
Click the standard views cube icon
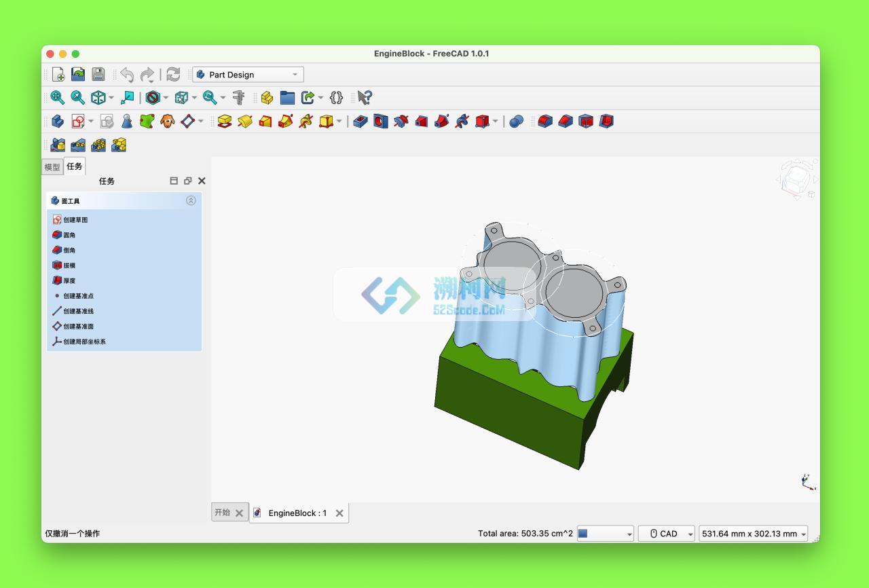pos(98,98)
